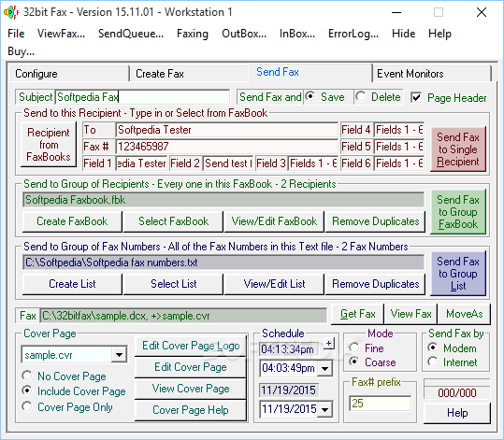
Task: Toggle the Page Header checkbox
Action: 416,97
